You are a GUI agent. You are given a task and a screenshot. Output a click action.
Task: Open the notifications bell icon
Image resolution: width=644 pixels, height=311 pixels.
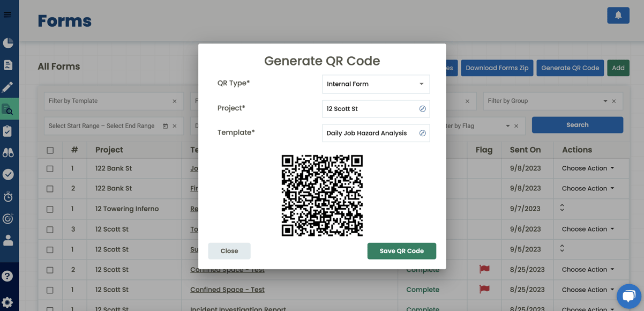pos(618,15)
